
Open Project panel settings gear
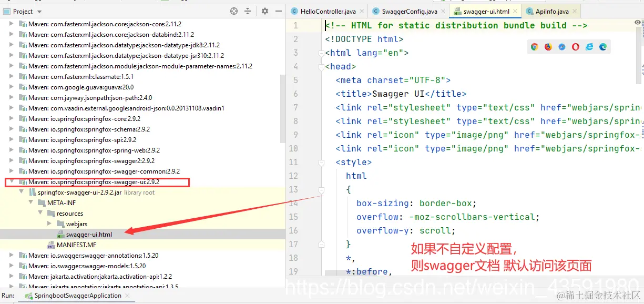click(265, 11)
